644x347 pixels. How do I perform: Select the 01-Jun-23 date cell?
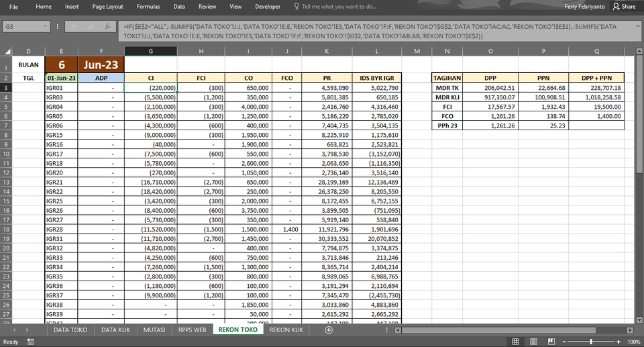pyautogui.click(x=61, y=78)
